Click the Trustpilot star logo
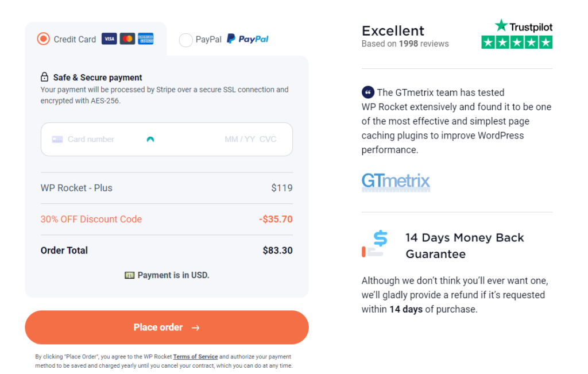The height and width of the screenshot is (374, 588). (501, 26)
